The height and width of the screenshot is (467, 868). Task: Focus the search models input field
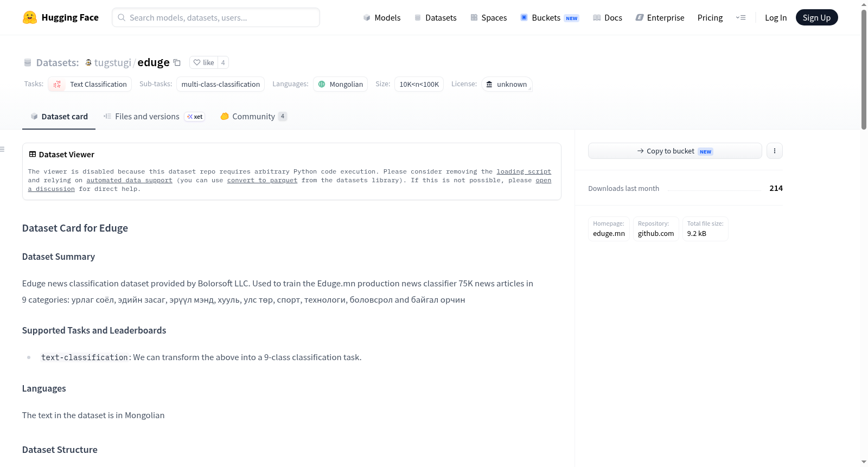coord(216,17)
